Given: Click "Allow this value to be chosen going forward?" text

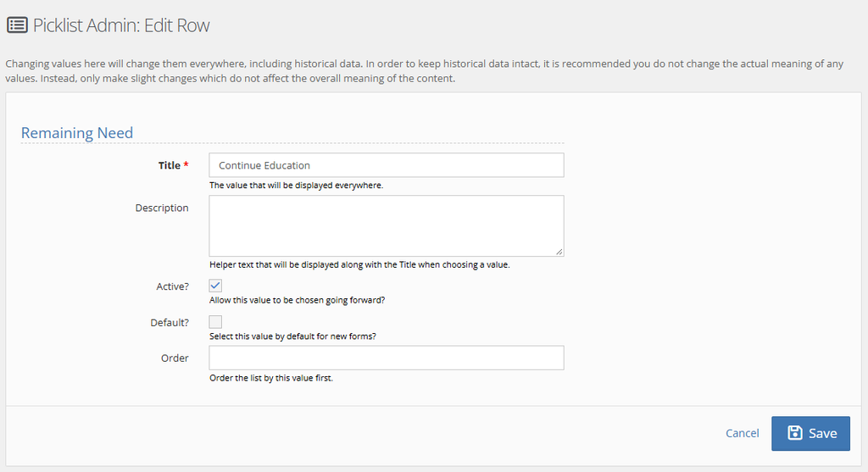Looking at the screenshot, I should [298, 300].
